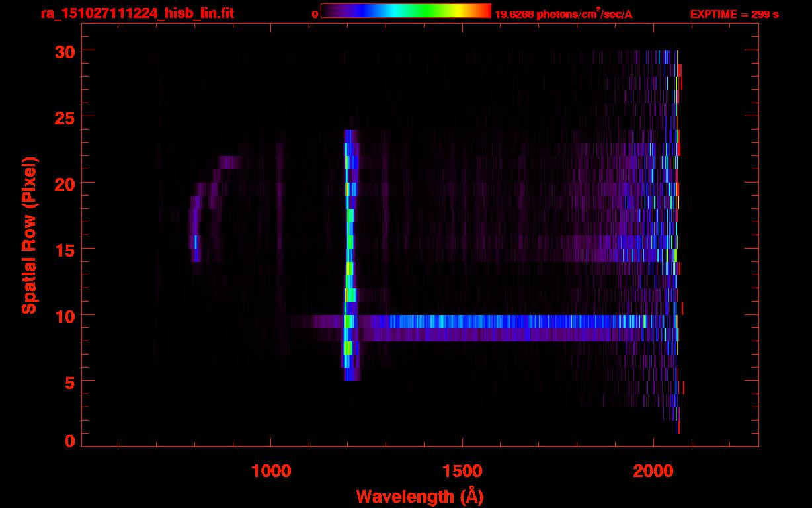
Task: Click the rainbow color scale bar
Action: [406, 11]
